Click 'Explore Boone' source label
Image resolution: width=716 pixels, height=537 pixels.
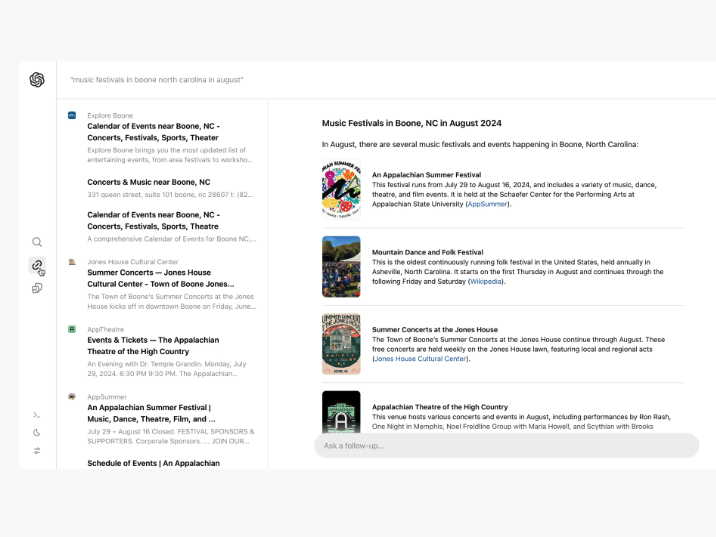click(x=110, y=116)
